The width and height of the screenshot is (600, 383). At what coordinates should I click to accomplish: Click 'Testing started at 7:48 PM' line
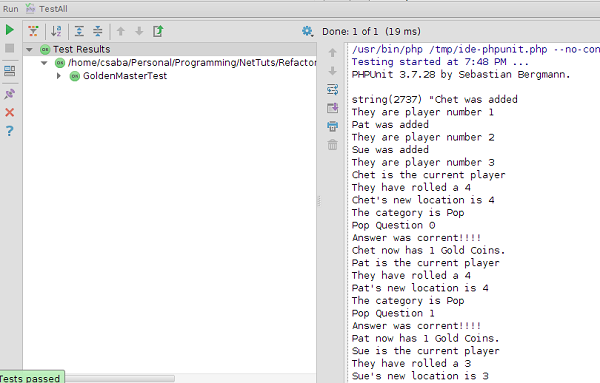(x=440, y=62)
